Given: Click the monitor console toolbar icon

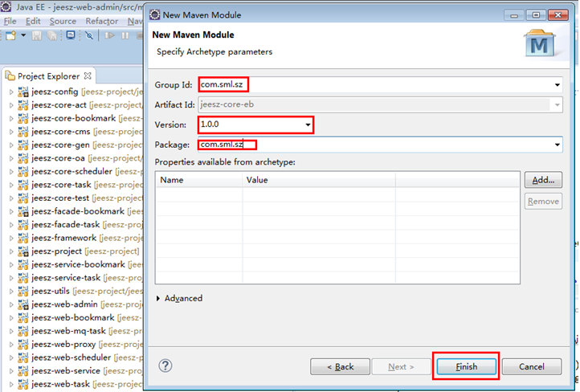Looking at the screenshot, I should pyautogui.click(x=70, y=35).
